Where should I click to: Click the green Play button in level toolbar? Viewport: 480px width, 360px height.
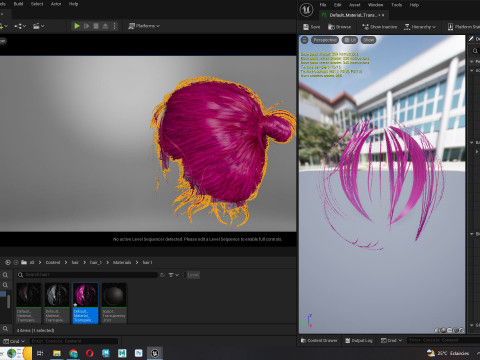click(77, 26)
